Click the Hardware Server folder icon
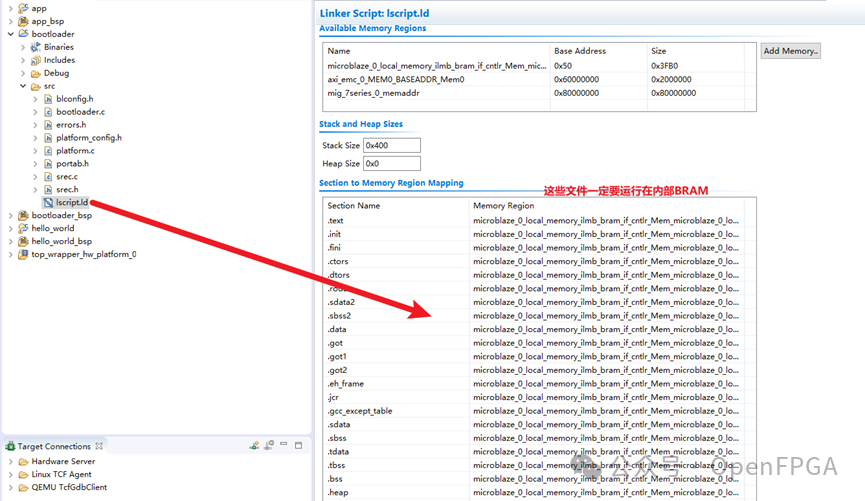This screenshot has height=501, width=865. point(23,461)
